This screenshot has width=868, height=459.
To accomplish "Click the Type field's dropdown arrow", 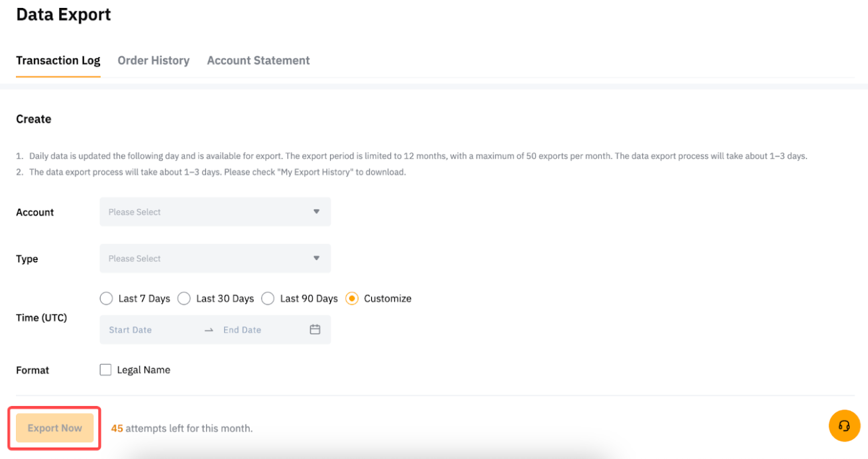I will 316,258.
